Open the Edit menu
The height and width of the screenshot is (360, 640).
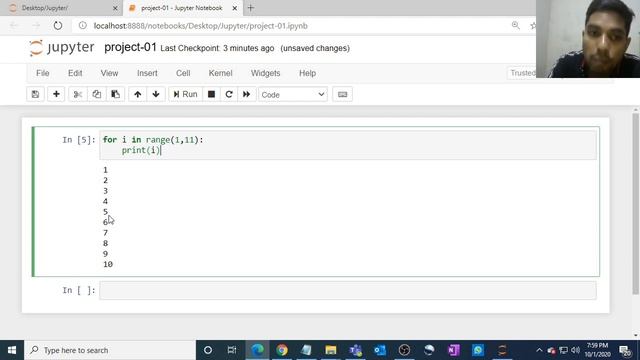(x=75, y=73)
